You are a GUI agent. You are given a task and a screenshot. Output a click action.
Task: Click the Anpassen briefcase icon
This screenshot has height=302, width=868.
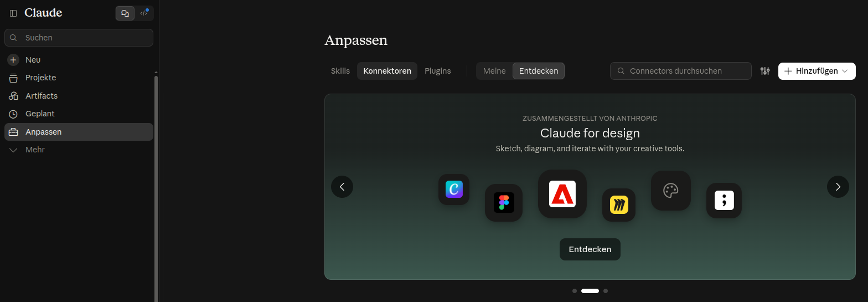click(x=14, y=132)
